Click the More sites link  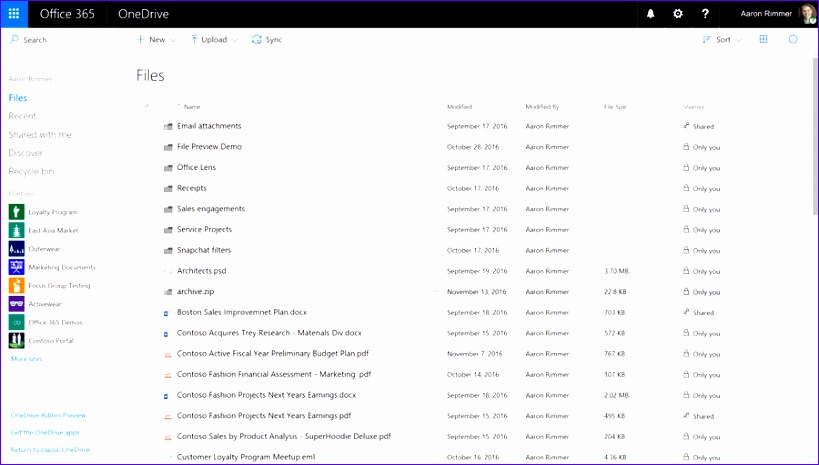[26, 359]
